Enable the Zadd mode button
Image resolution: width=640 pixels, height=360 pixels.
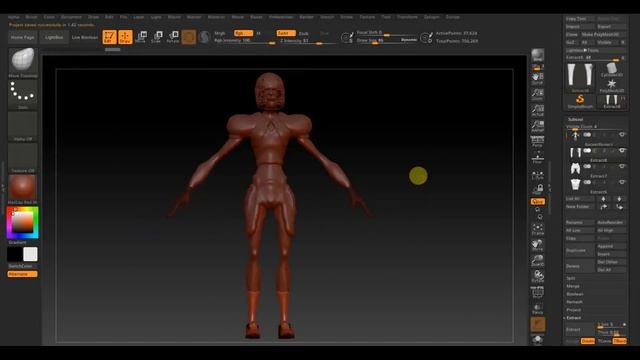click(286, 33)
